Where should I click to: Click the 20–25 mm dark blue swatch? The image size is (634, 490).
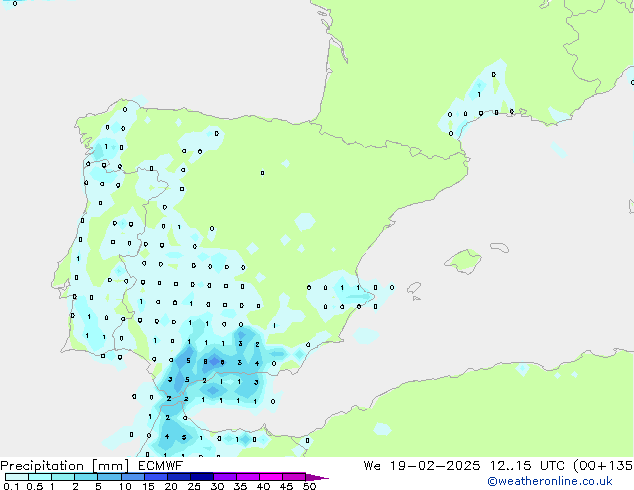coord(178,477)
